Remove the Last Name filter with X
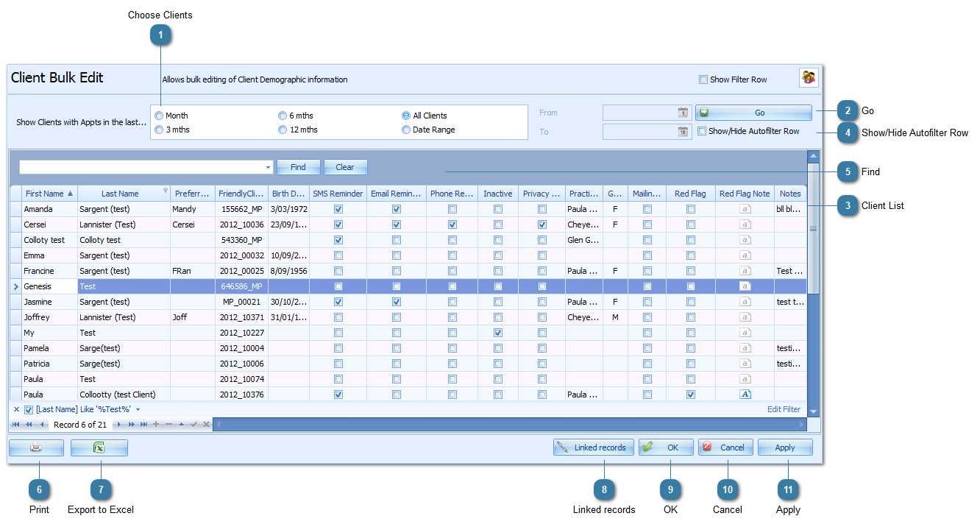Image resolution: width=980 pixels, height=527 pixels. (x=16, y=409)
